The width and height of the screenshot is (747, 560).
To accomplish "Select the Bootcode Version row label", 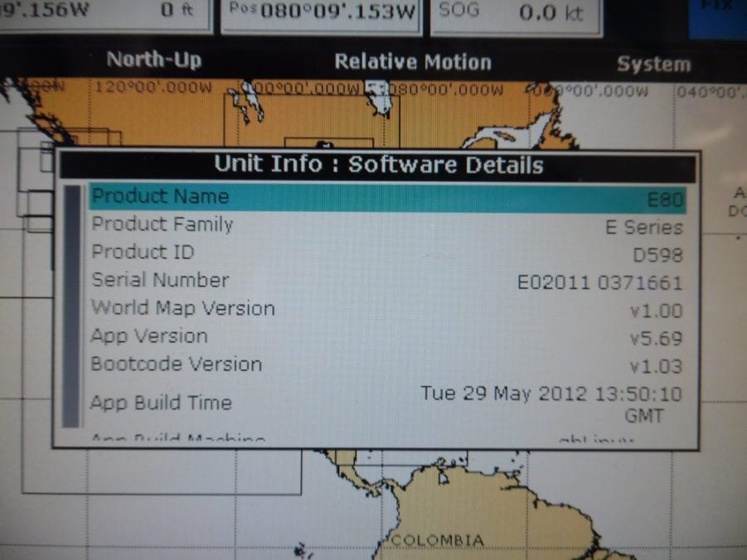I will 177,364.
